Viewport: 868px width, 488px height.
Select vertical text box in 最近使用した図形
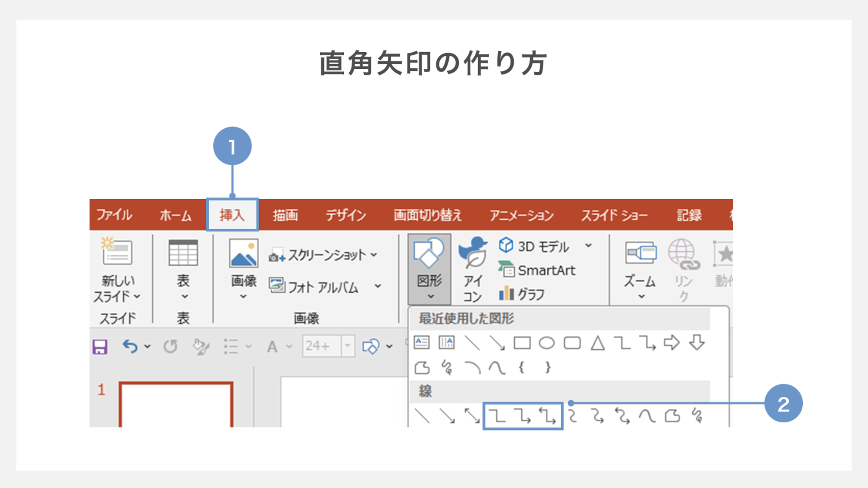pyautogui.click(x=447, y=343)
